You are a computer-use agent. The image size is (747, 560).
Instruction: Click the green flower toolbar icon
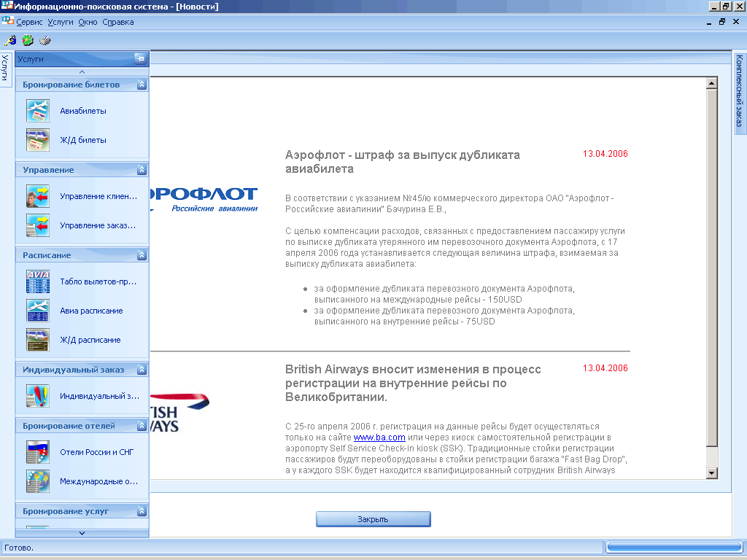[x=28, y=41]
